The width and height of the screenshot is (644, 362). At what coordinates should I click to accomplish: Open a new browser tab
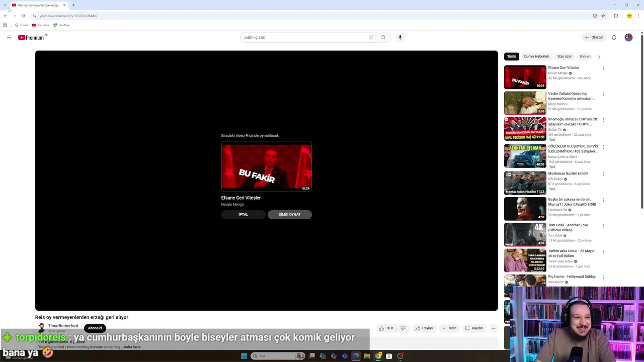click(73, 5)
